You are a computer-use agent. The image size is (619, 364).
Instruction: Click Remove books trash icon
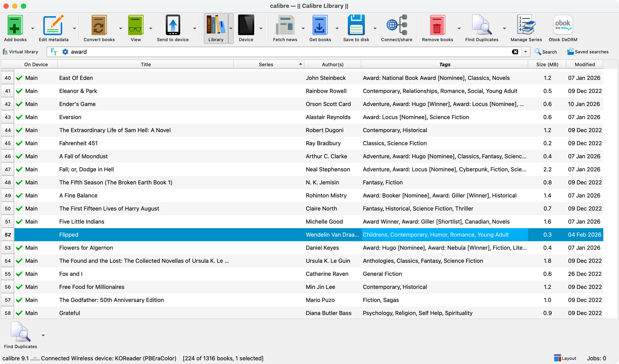(x=437, y=26)
